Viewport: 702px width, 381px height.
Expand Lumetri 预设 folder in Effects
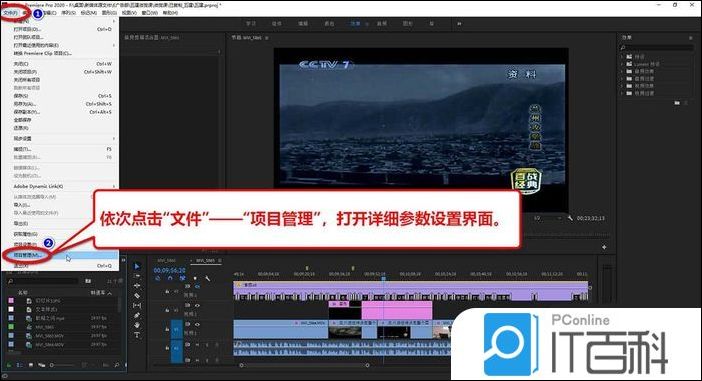tap(622, 64)
